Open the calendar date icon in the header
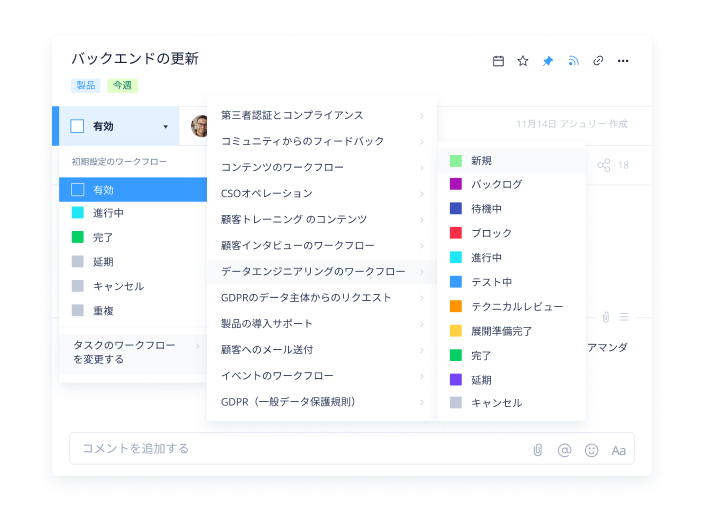The image size is (704, 512). point(498,61)
